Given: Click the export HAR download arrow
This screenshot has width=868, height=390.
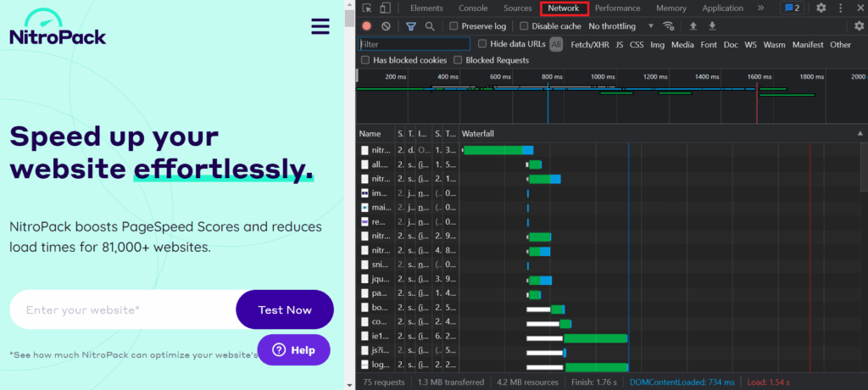Looking at the screenshot, I should point(712,26).
